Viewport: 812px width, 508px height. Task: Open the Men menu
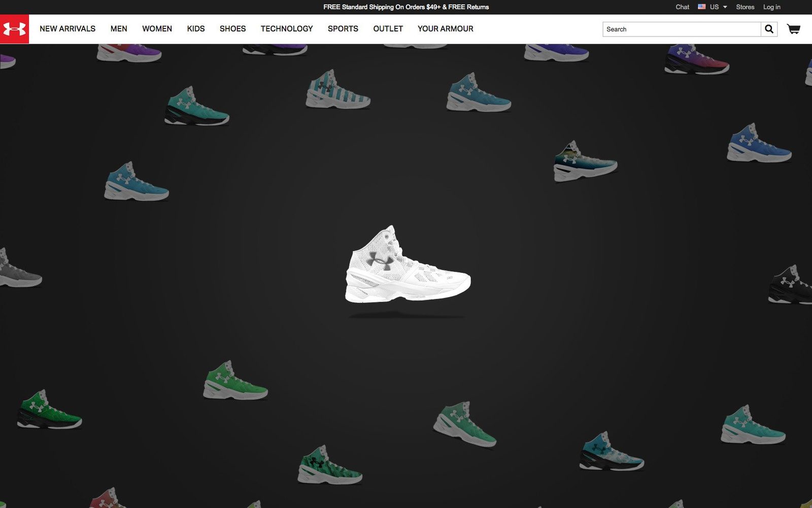coord(119,29)
